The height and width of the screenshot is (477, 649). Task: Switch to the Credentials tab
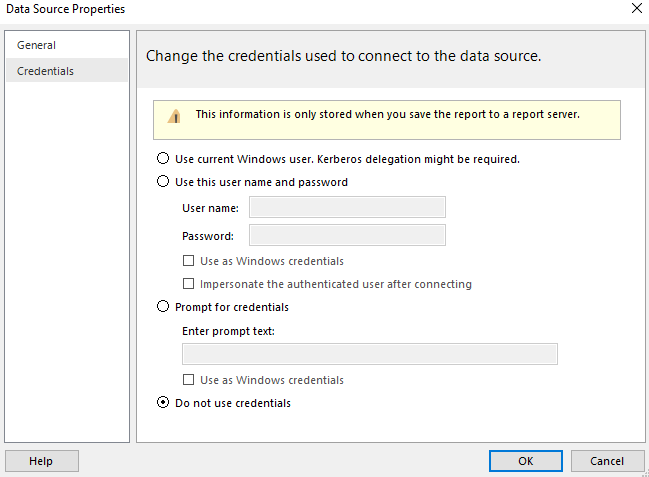[67, 71]
